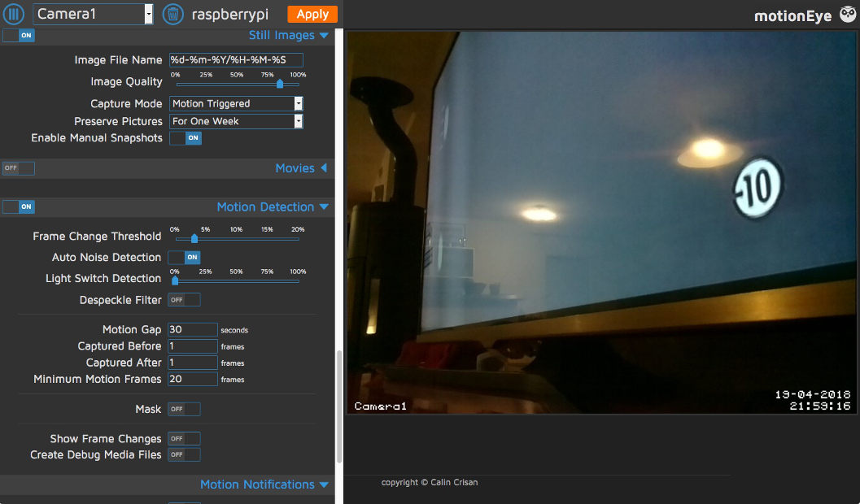
Task: Click inside the Motion Gap input field
Action: (192, 329)
